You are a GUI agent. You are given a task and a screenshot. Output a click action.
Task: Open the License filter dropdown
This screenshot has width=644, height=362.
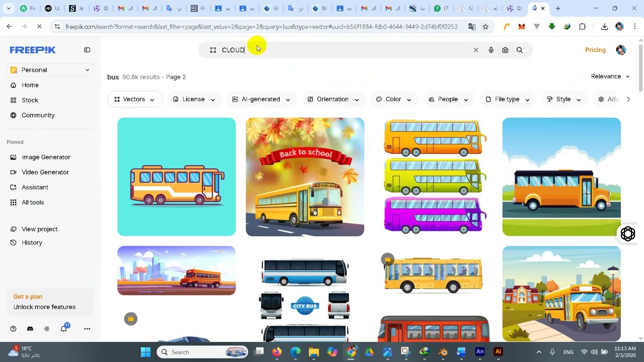(194, 100)
